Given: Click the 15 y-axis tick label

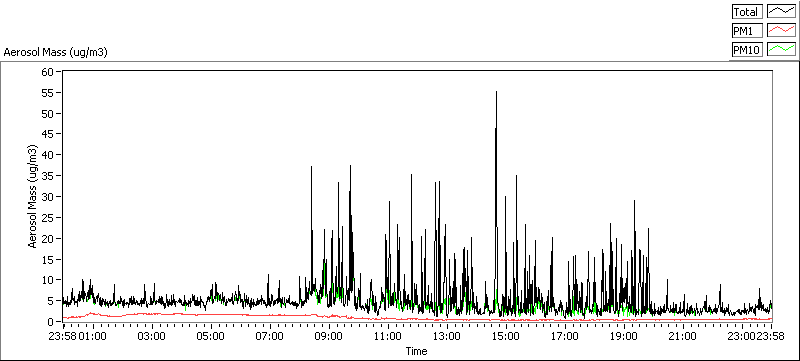Looking at the screenshot, I should tap(48, 259).
